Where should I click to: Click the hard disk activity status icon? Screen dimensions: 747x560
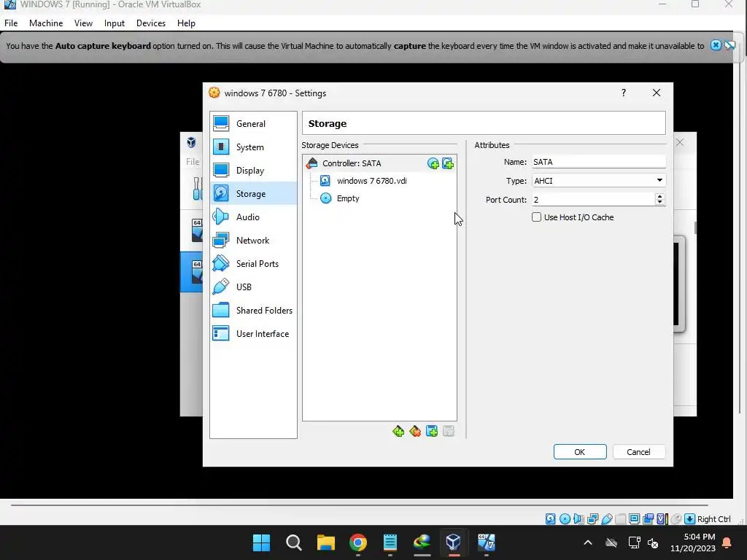[x=550, y=519]
